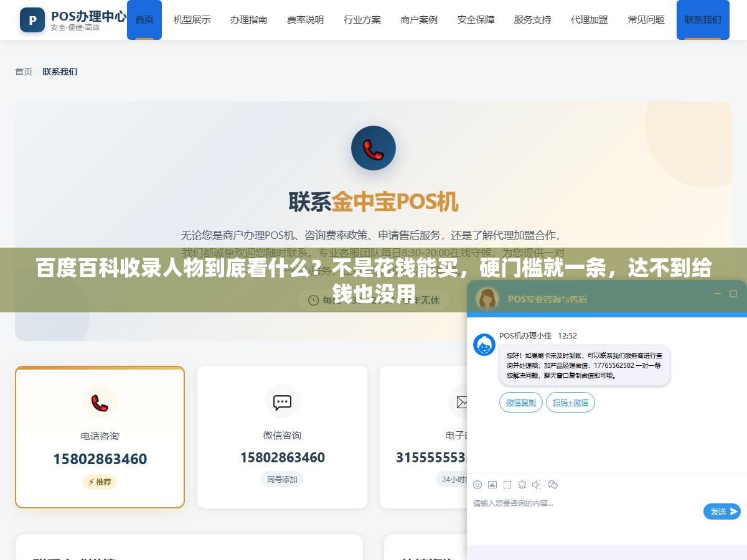Click number 15802863460 in 微信咨询 card
Image resolution: width=747 pixels, height=560 pixels.
pos(282,457)
